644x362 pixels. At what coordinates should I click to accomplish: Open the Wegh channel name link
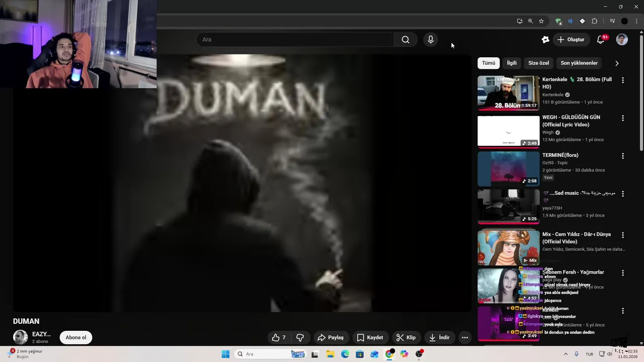pyautogui.click(x=548, y=132)
